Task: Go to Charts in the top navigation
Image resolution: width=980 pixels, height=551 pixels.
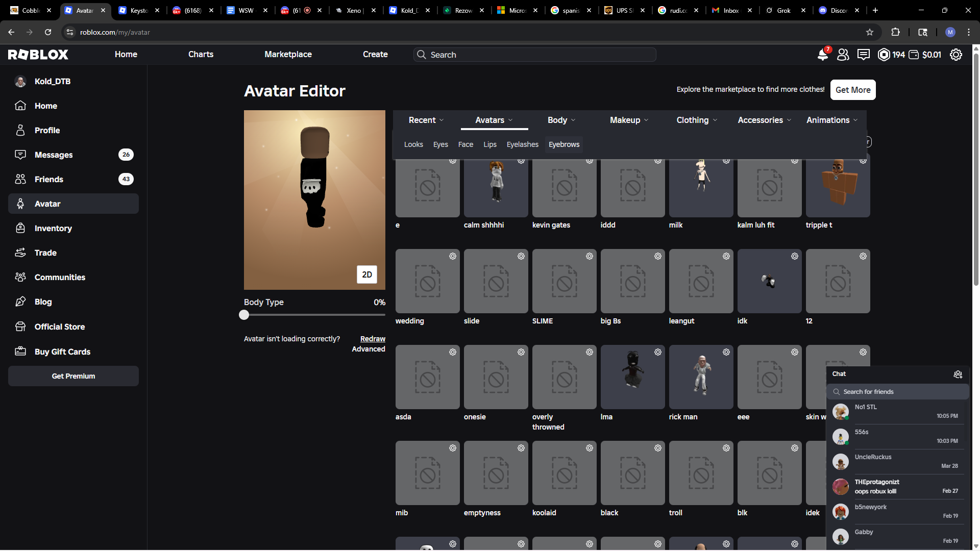Action: point(201,55)
